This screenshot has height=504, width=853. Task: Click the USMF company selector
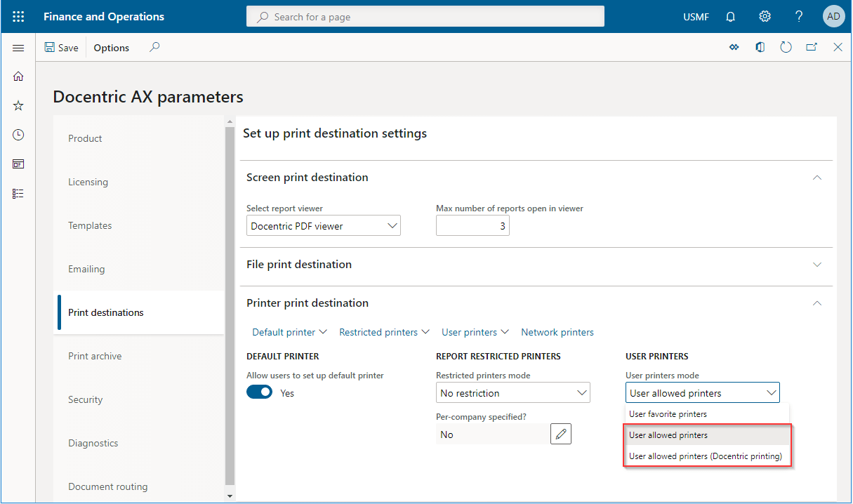696,17
